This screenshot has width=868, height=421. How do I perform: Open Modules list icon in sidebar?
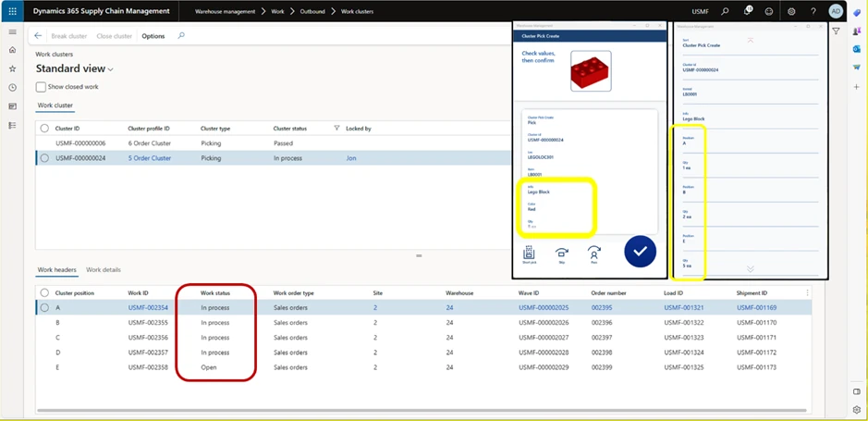pyautogui.click(x=12, y=126)
